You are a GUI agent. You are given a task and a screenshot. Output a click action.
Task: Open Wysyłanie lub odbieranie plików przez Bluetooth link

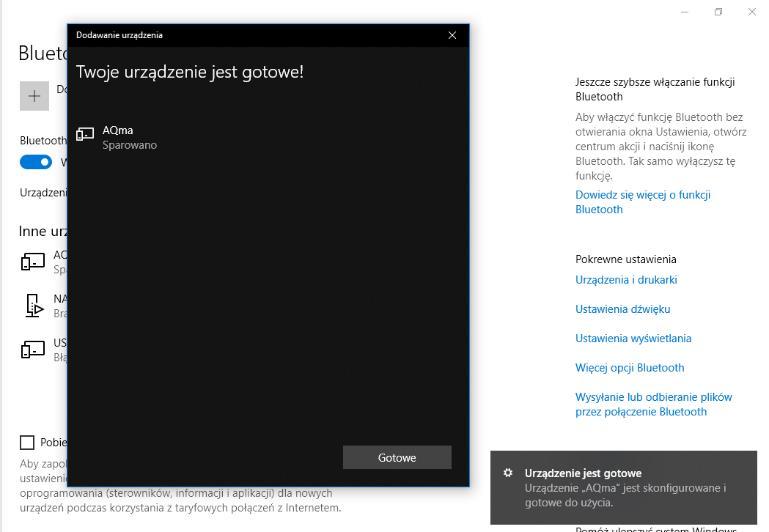tap(654, 405)
